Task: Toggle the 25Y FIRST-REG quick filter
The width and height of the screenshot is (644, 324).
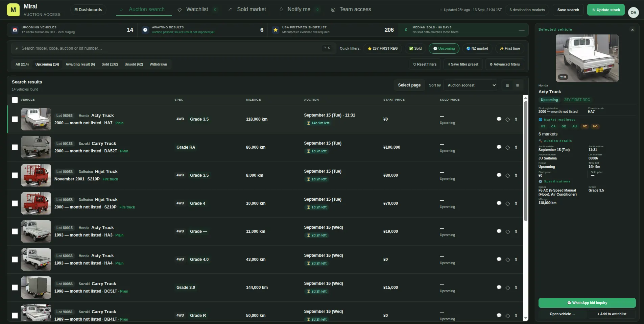Action: pos(383,48)
